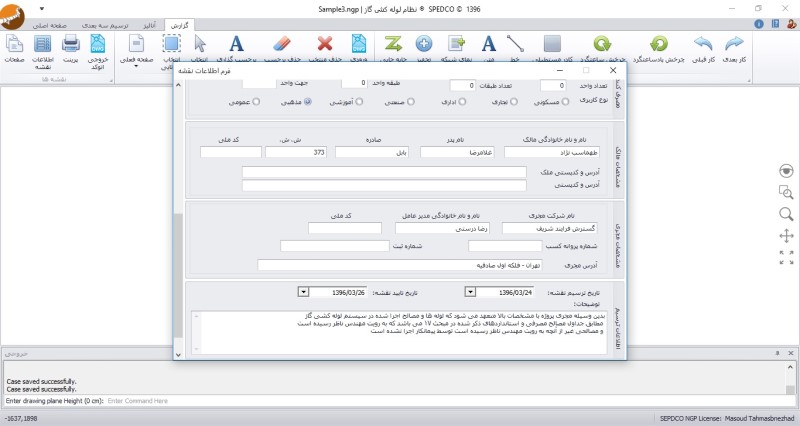Click the صادره field بابل
800x426 pixels.
coord(372,152)
